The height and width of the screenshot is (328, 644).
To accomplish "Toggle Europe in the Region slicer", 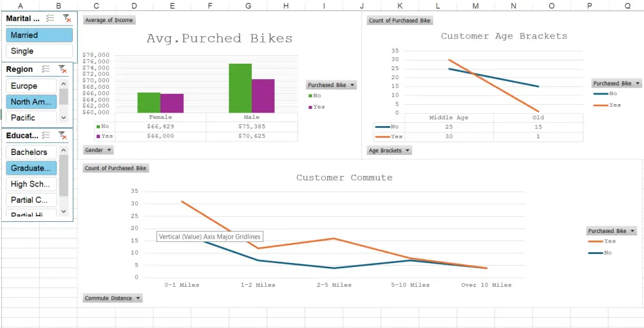I will [x=31, y=86].
